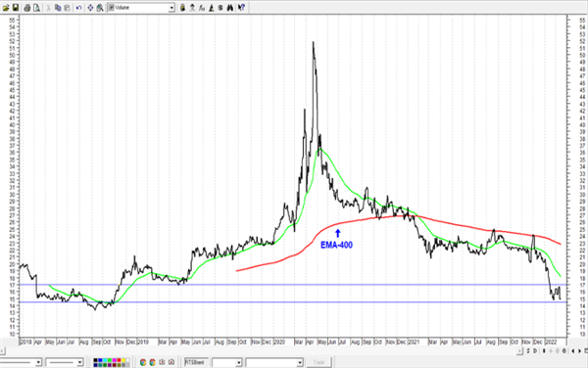Pick the bright blue color swatch
Screen dimensions: 588x368
(100, 360)
